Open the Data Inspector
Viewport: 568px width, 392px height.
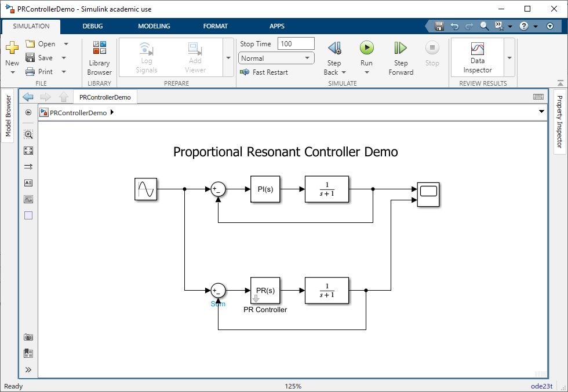(478, 58)
